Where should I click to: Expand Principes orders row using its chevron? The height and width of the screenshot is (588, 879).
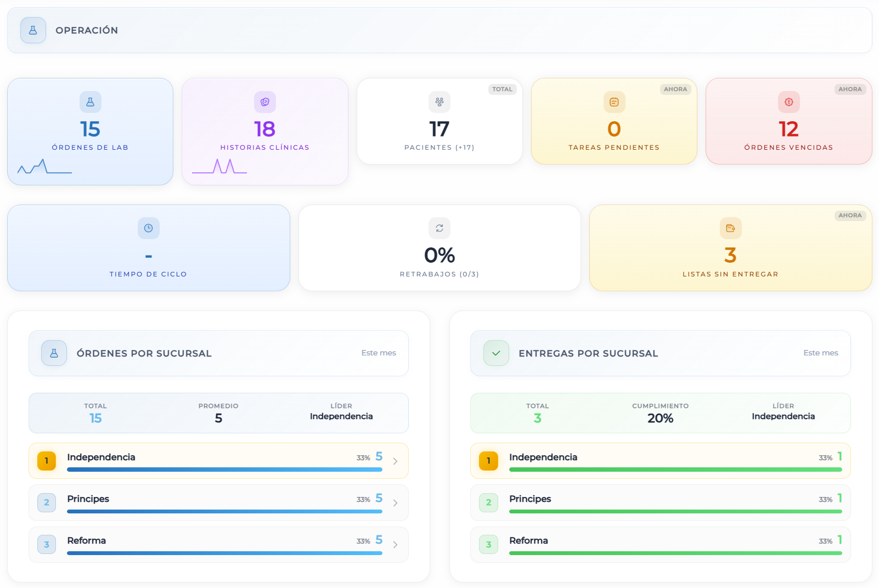(395, 503)
